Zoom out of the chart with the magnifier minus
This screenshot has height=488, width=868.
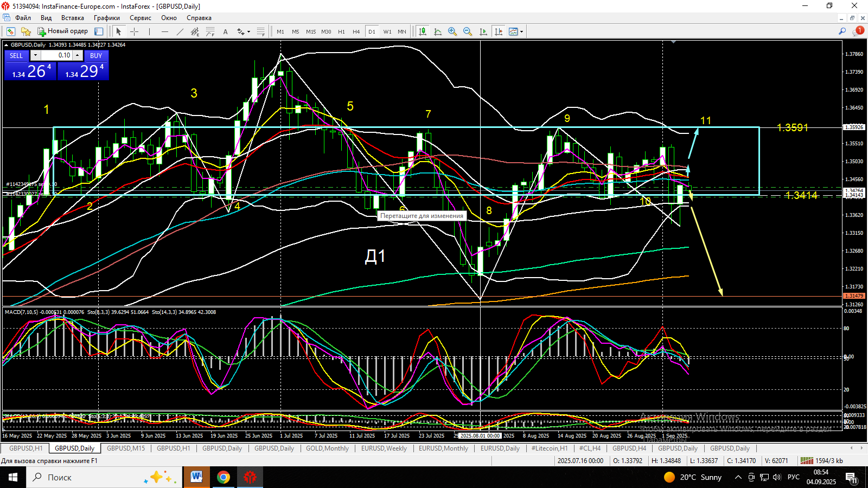pyautogui.click(x=468, y=31)
